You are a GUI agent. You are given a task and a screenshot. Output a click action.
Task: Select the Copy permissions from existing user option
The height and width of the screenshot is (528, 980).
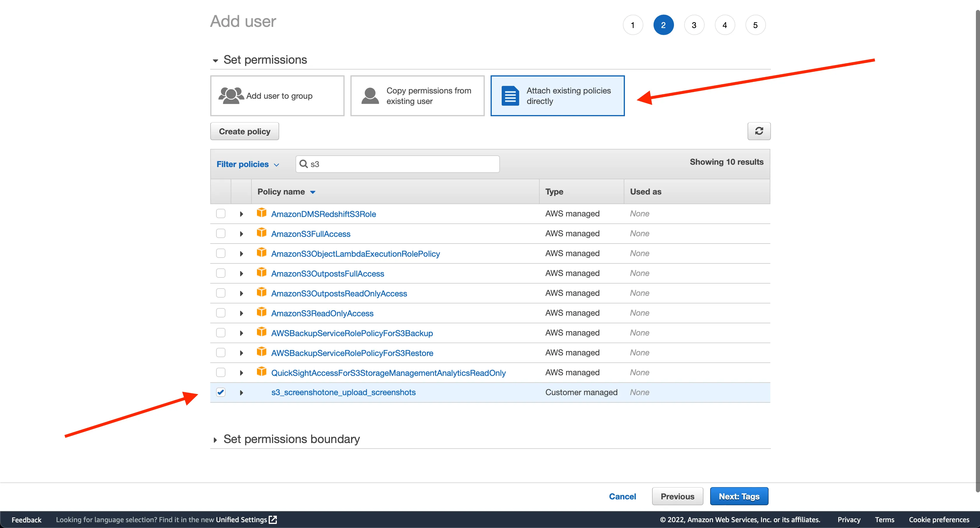click(417, 96)
